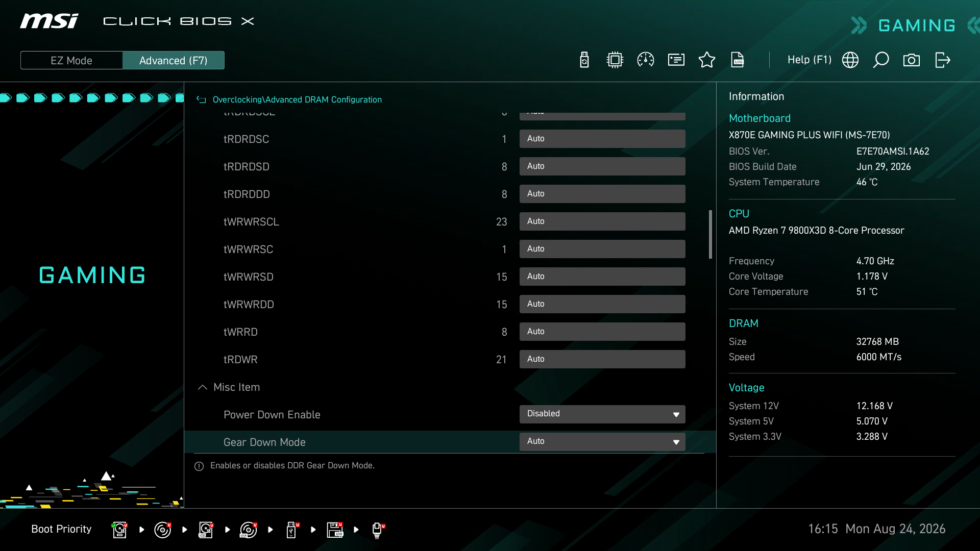980x551 pixels.
Task: Edit the tWRWRSC Auto value field
Action: click(602, 249)
